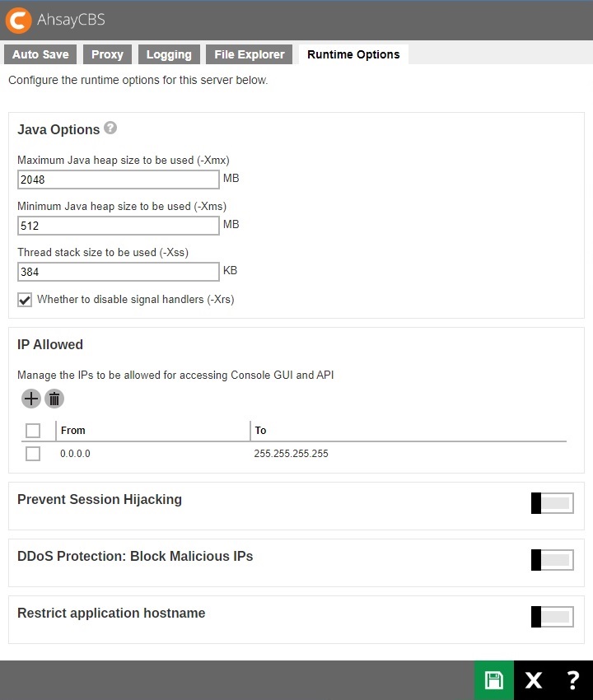This screenshot has height=700, width=593.
Task: Open the Java Options help icon
Action: tap(111, 128)
